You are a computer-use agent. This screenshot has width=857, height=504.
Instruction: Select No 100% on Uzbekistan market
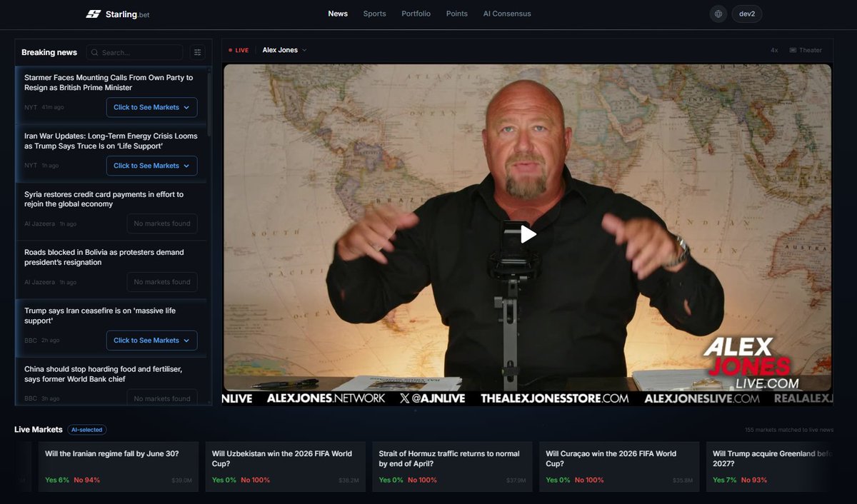click(x=256, y=480)
